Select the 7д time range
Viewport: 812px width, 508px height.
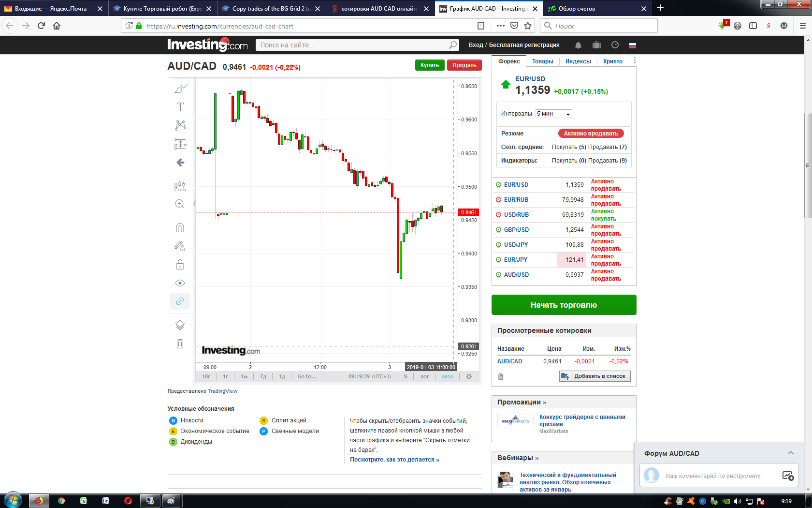(263, 376)
